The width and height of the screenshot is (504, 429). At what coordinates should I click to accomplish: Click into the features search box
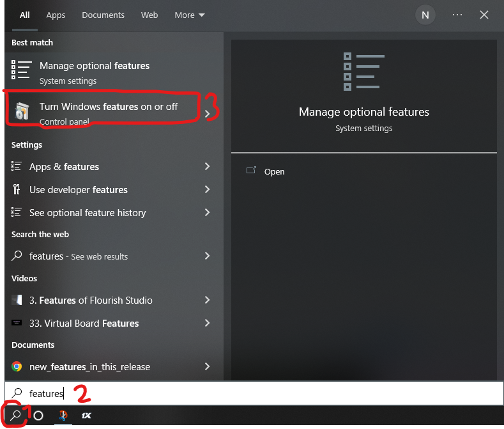pos(254,393)
